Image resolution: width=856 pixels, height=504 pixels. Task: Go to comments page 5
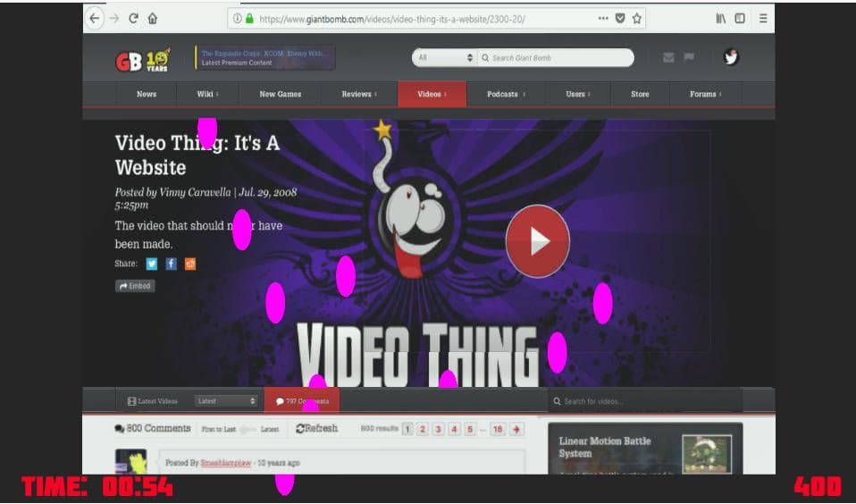point(470,429)
